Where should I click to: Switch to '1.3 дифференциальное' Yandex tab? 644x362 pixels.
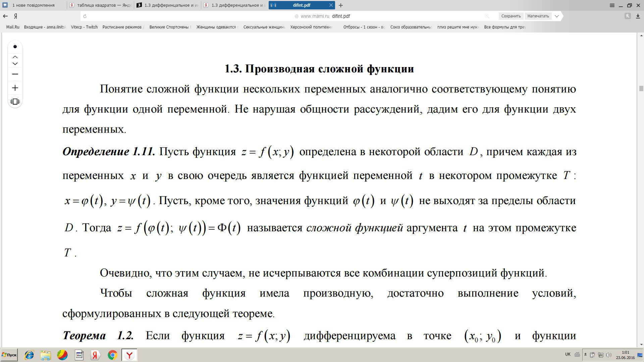(234, 5)
